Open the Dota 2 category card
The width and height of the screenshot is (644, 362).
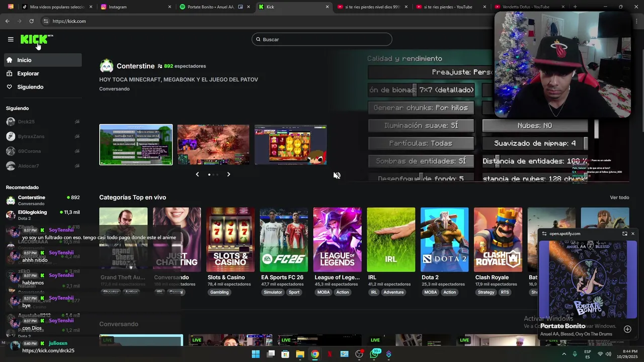(x=444, y=239)
